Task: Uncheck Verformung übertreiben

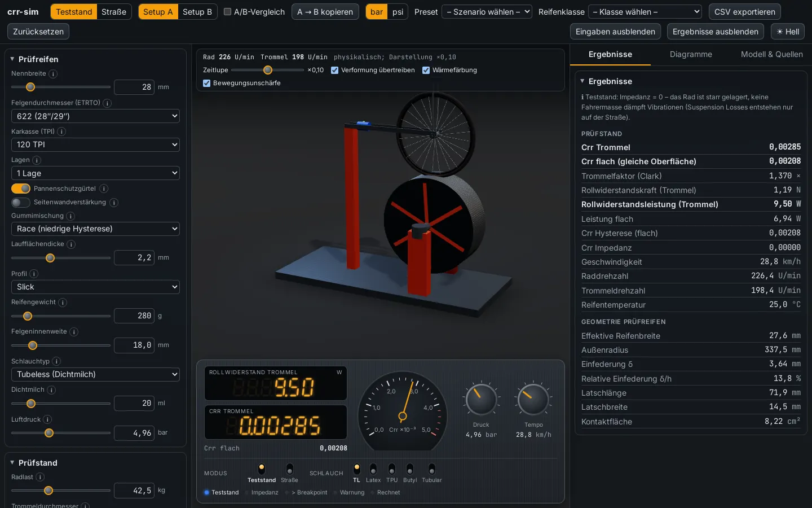Action: tap(335, 70)
